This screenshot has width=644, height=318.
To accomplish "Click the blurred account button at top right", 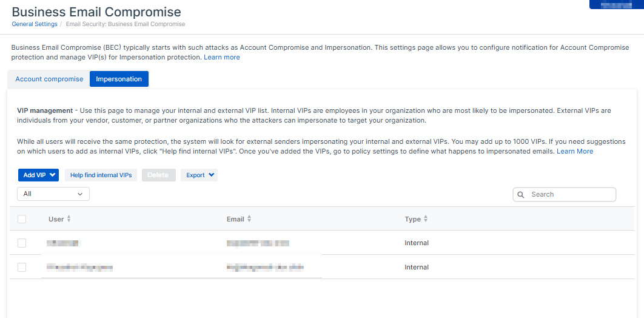I will (x=616, y=5).
